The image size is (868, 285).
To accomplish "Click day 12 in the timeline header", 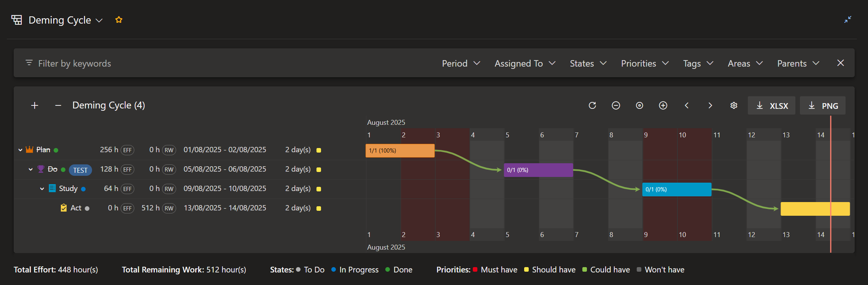I will pos(752,135).
